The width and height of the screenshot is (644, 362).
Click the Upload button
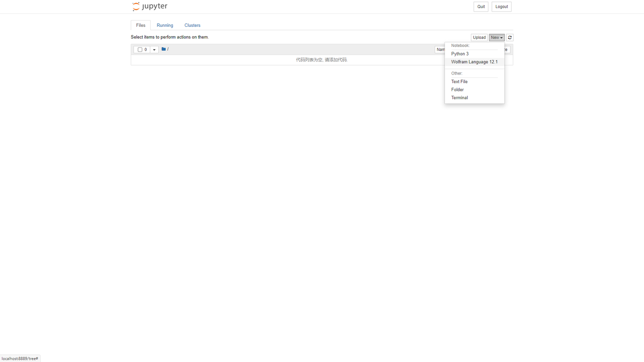pyautogui.click(x=479, y=38)
